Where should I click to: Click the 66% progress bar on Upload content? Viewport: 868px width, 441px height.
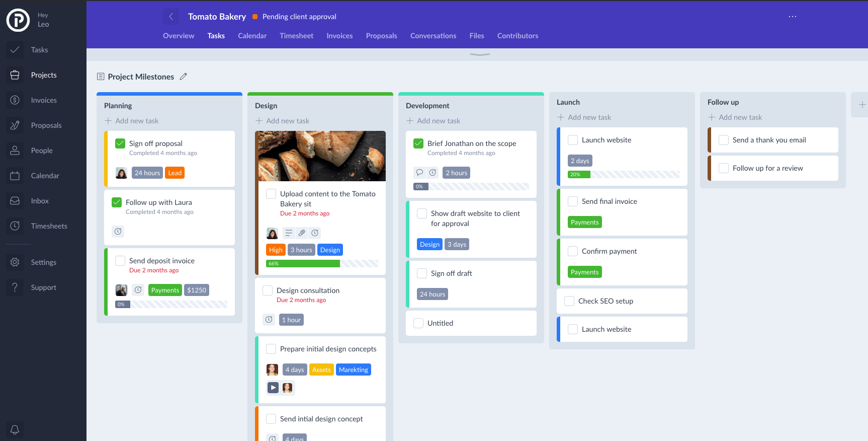322,264
